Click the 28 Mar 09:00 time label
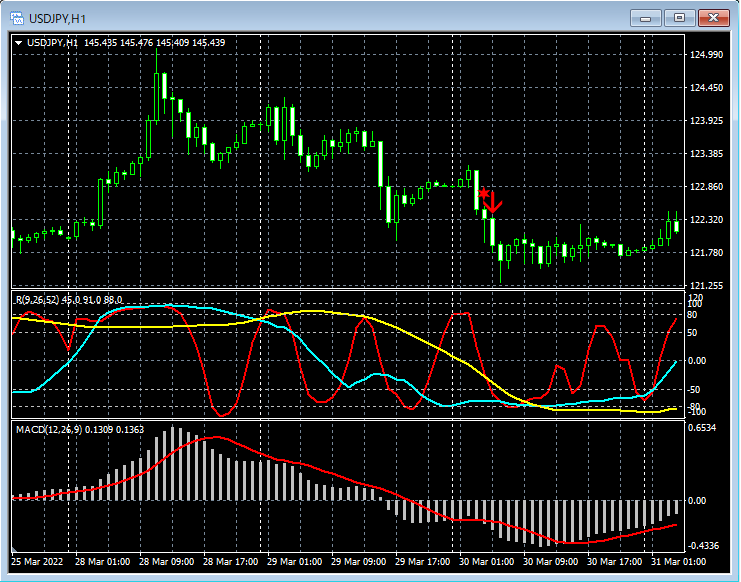The width and height of the screenshot is (741, 582). tap(166, 562)
